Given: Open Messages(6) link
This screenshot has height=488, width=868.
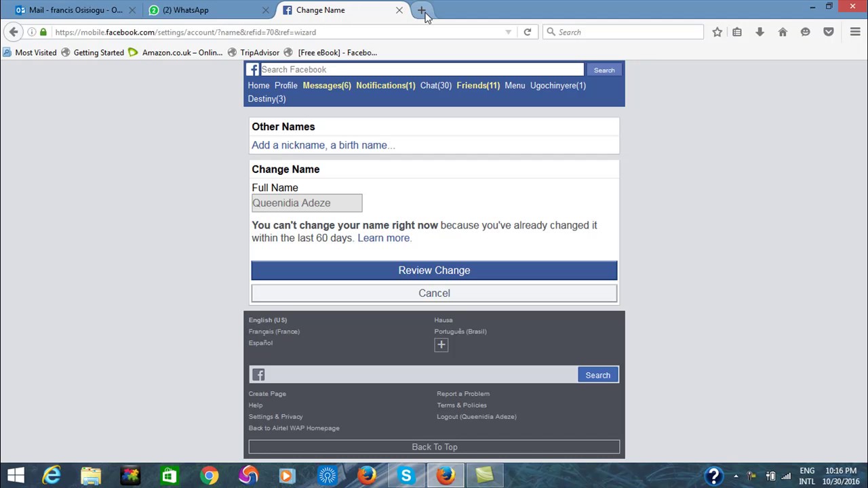Looking at the screenshot, I should [x=327, y=85].
